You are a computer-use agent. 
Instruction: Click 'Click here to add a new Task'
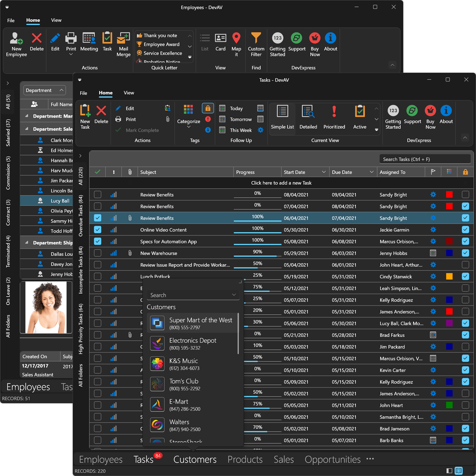(x=281, y=183)
